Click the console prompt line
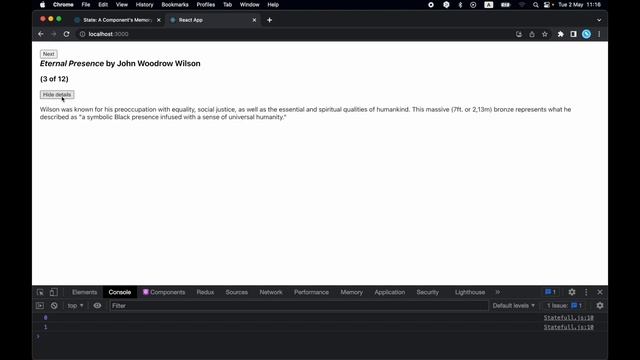 (x=320, y=336)
